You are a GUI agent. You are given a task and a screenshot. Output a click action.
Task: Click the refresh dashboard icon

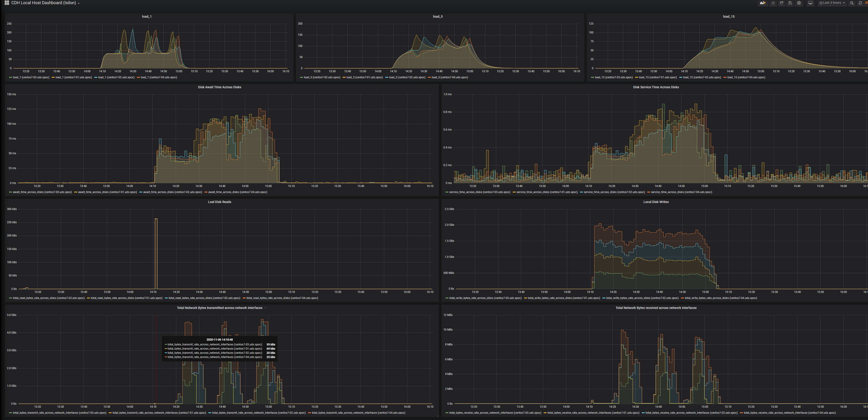tap(860, 3)
